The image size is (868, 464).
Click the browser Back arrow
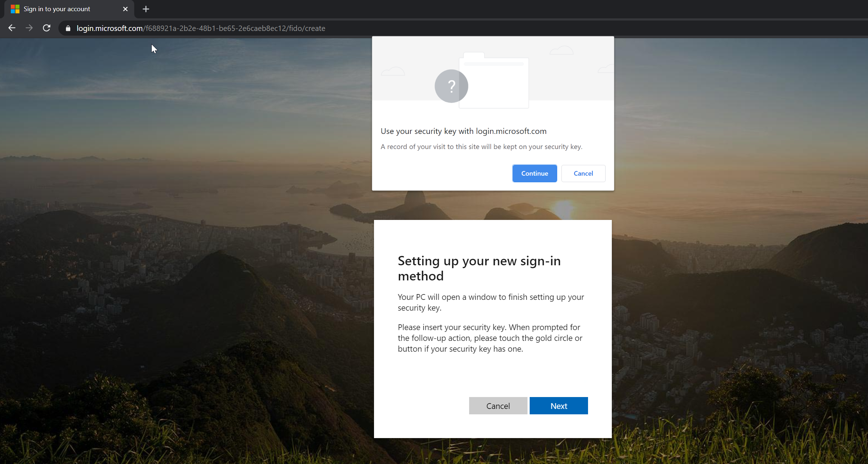click(x=12, y=28)
